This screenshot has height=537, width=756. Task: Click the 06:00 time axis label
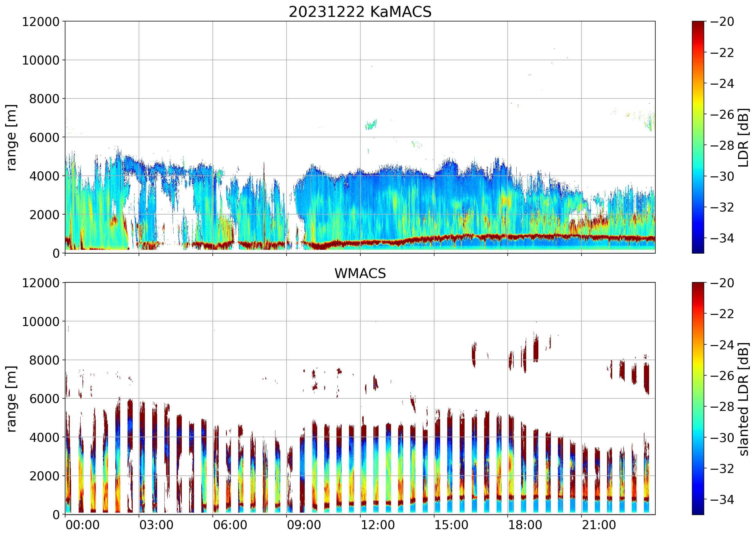pos(230,525)
